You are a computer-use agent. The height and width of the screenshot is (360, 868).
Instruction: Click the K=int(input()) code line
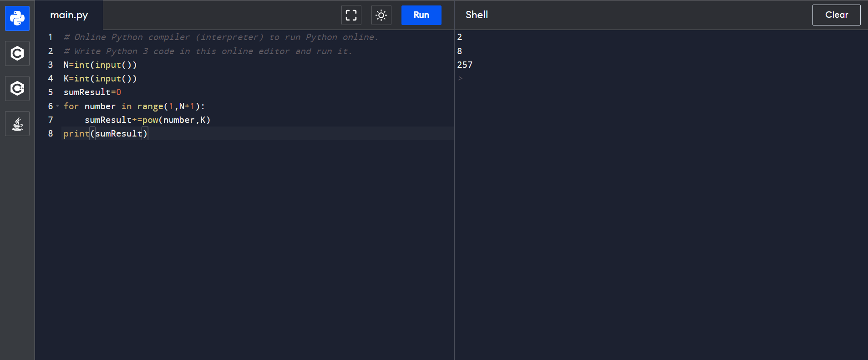(x=100, y=79)
